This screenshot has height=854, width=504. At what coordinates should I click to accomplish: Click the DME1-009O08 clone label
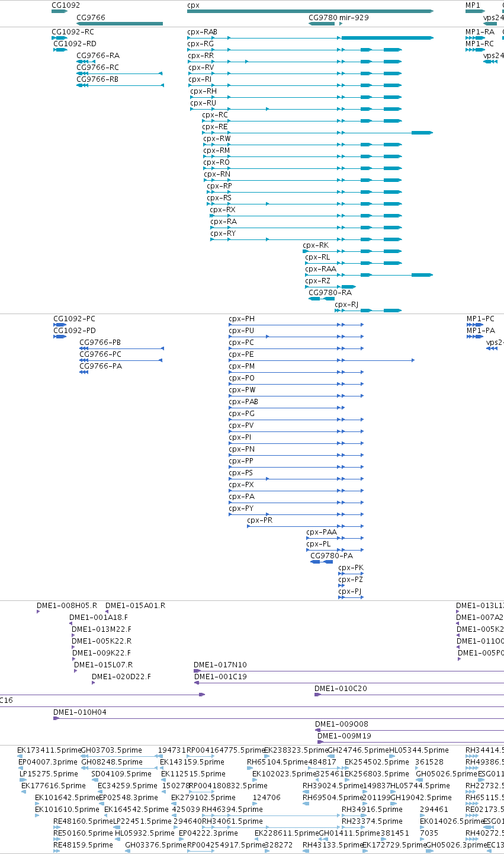342,724
